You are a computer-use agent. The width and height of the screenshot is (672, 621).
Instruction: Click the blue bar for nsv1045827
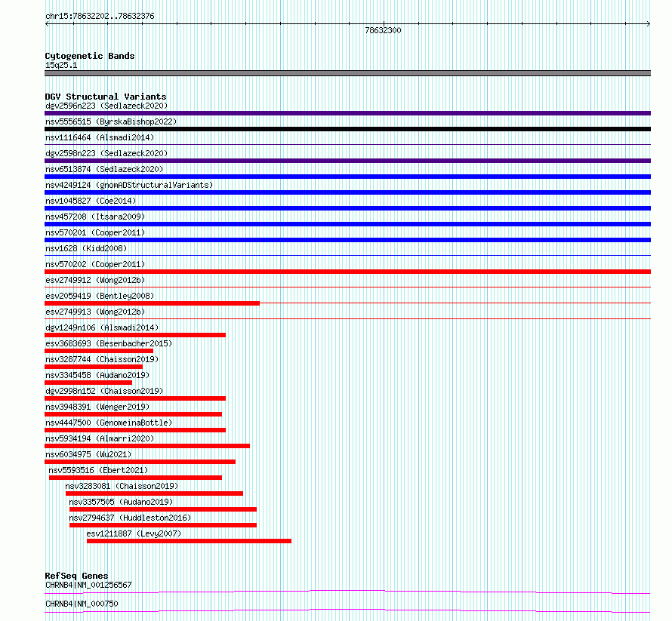347,208
